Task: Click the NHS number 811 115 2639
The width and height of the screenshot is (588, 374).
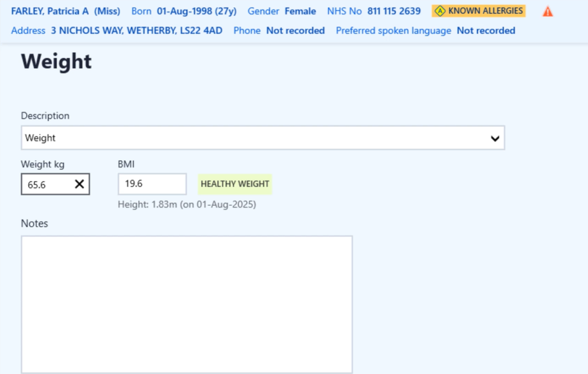Action: coord(394,12)
